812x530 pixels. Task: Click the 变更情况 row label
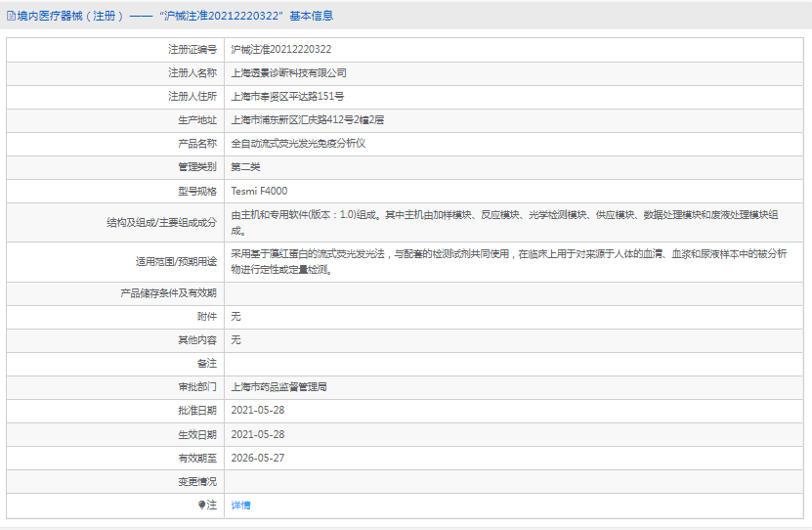pos(197,482)
